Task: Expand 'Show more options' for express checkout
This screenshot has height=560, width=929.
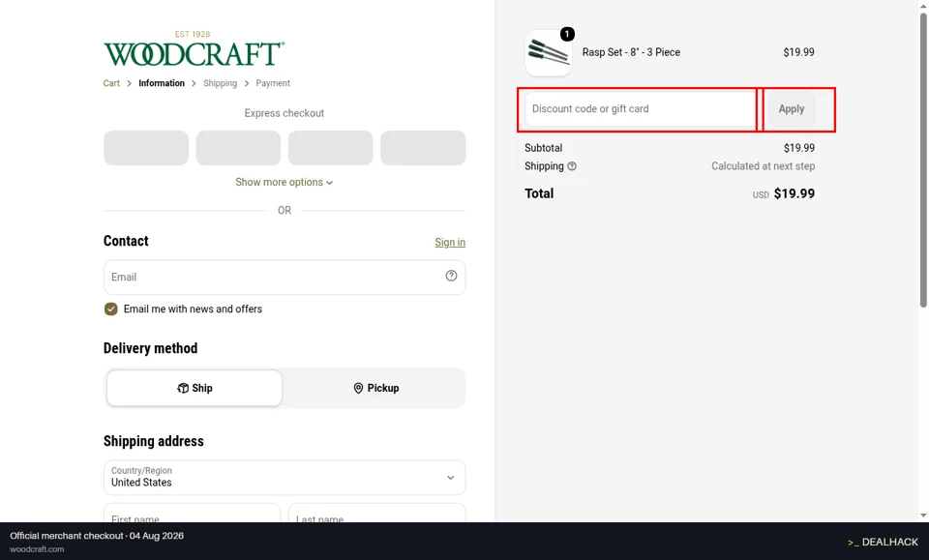Action: 285,183
